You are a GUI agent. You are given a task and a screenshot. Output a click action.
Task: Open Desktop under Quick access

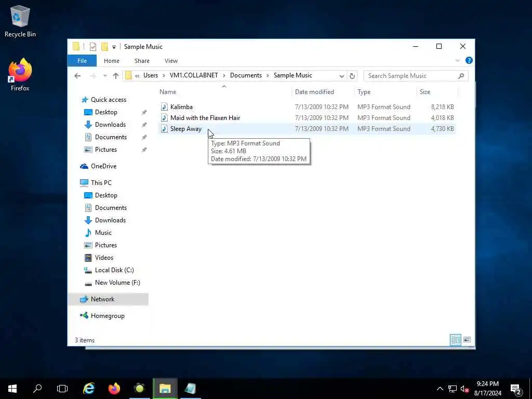[106, 112]
